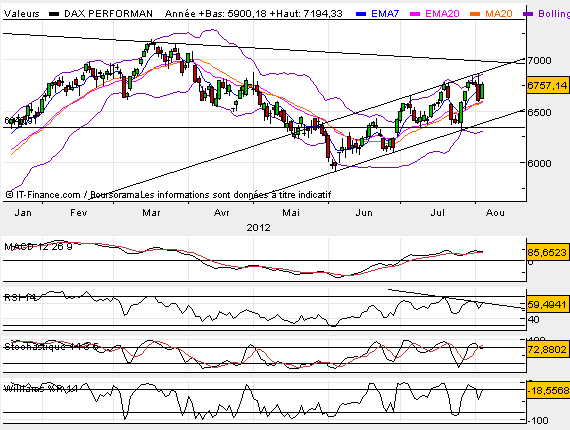Click the orange MA20 legend swatch
Screen dimensions: 570x430
click(x=475, y=14)
